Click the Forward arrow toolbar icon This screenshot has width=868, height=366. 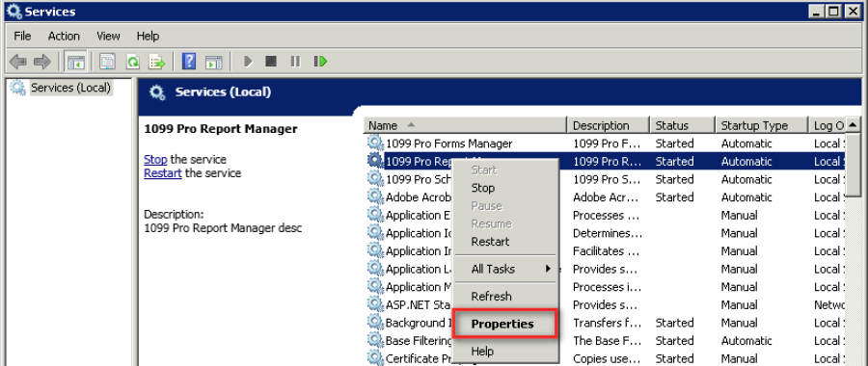click(x=42, y=62)
